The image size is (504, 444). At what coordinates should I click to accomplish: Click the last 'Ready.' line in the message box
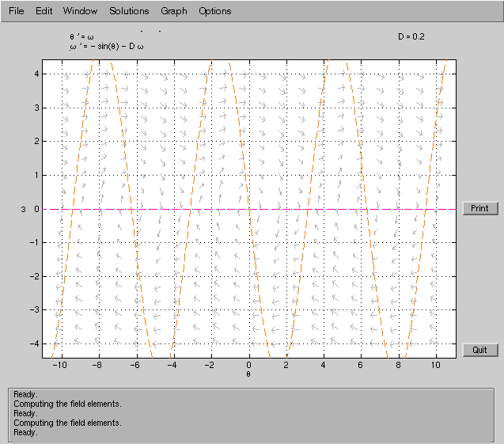(25, 432)
